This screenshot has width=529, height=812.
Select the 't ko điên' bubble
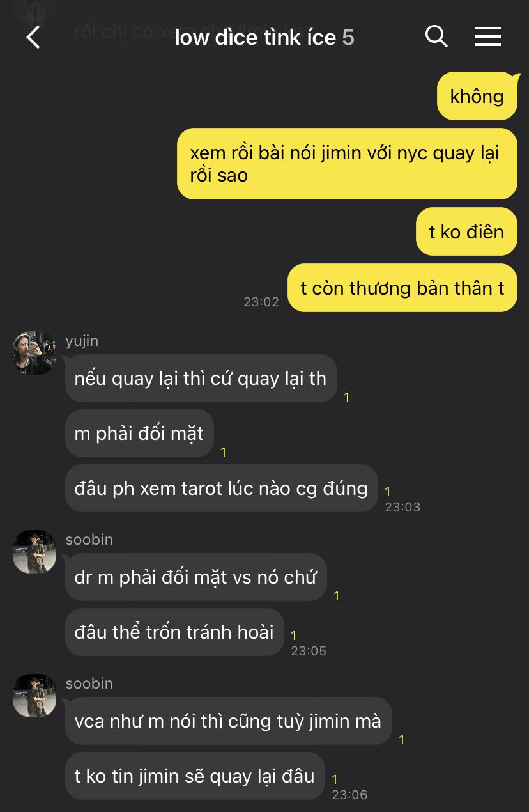[x=467, y=231]
